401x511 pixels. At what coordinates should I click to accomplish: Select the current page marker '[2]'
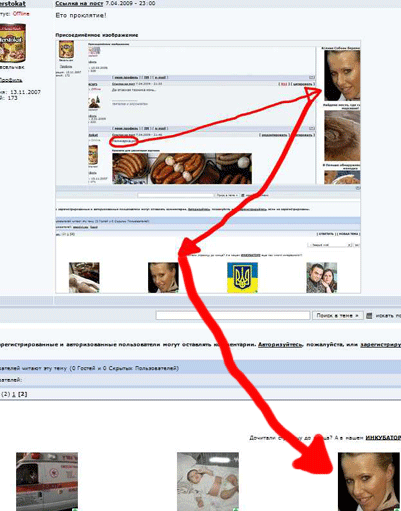pos(22,394)
